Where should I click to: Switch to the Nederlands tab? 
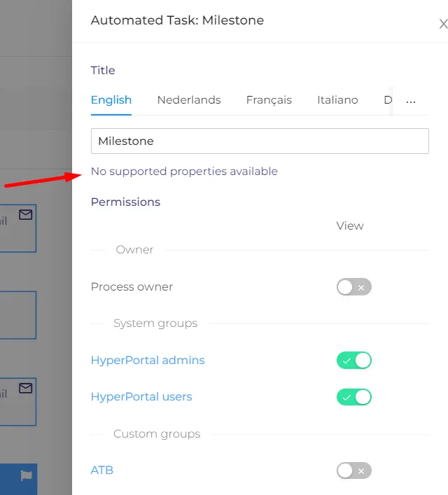pos(189,100)
